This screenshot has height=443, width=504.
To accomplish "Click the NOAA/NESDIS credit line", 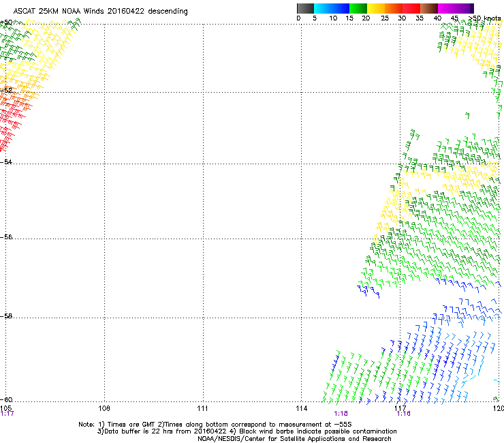I will click(x=294, y=439).
